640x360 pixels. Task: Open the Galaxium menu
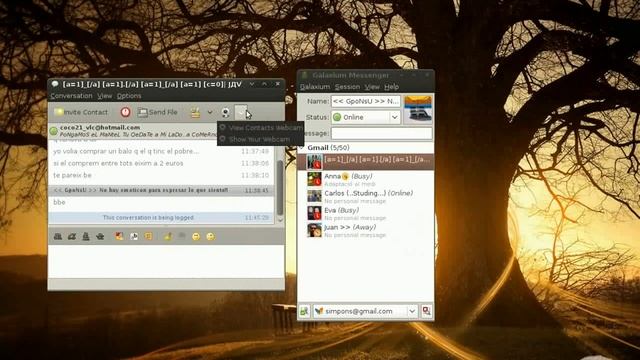(315, 87)
